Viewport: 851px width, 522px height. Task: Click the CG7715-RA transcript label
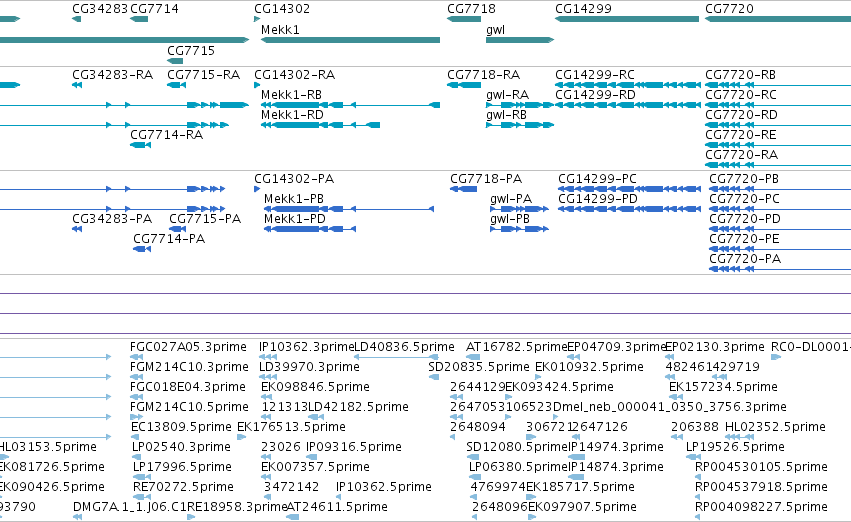point(204,75)
